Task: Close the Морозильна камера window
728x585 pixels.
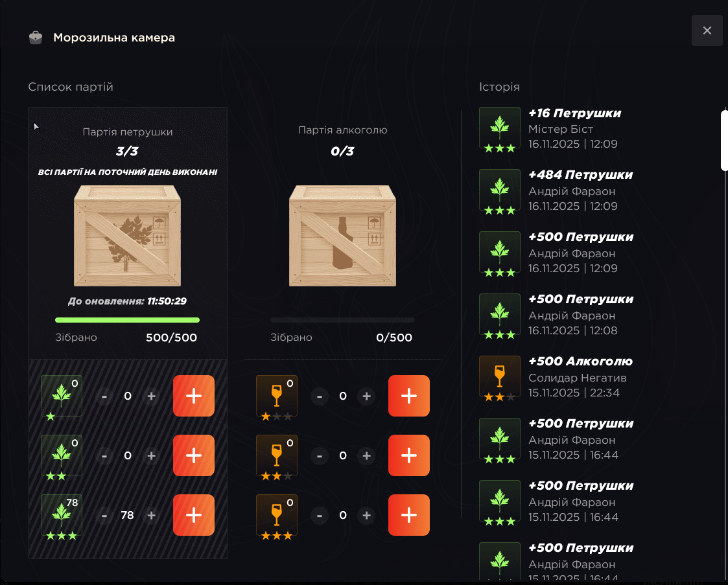Action: click(707, 30)
